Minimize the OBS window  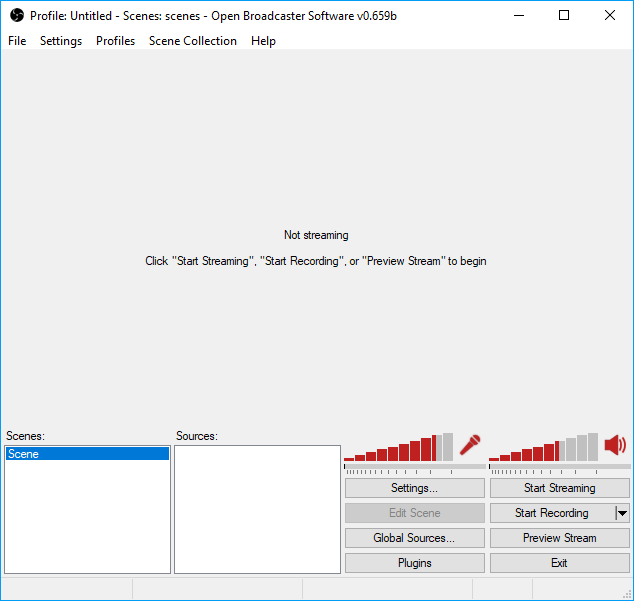pyautogui.click(x=519, y=15)
